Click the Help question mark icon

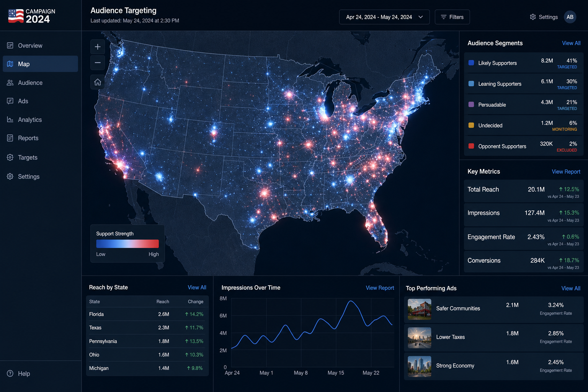pyautogui.click(x=10, y=373)
